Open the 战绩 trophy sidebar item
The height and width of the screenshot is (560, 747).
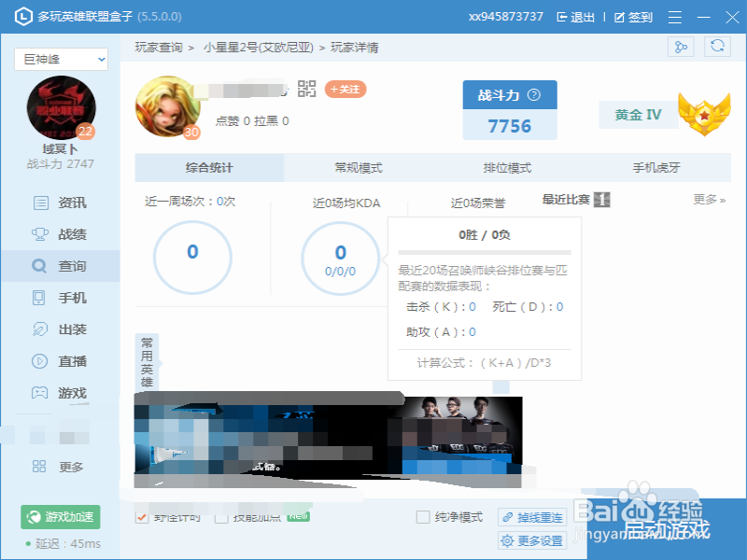[x=60, y=234]
